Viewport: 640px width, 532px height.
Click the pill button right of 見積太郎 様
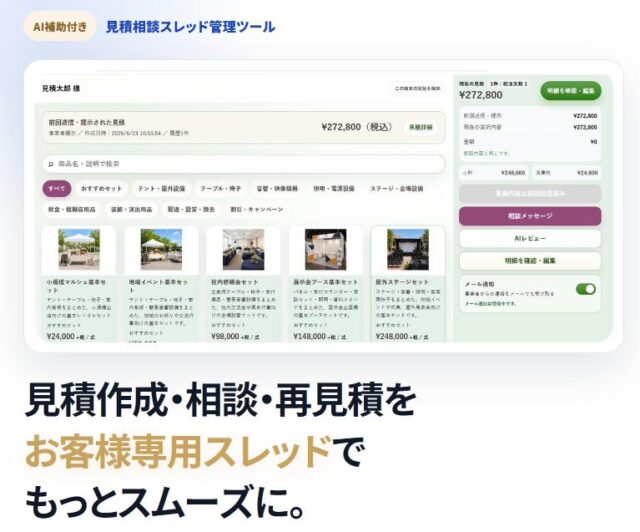click(417, 88)
